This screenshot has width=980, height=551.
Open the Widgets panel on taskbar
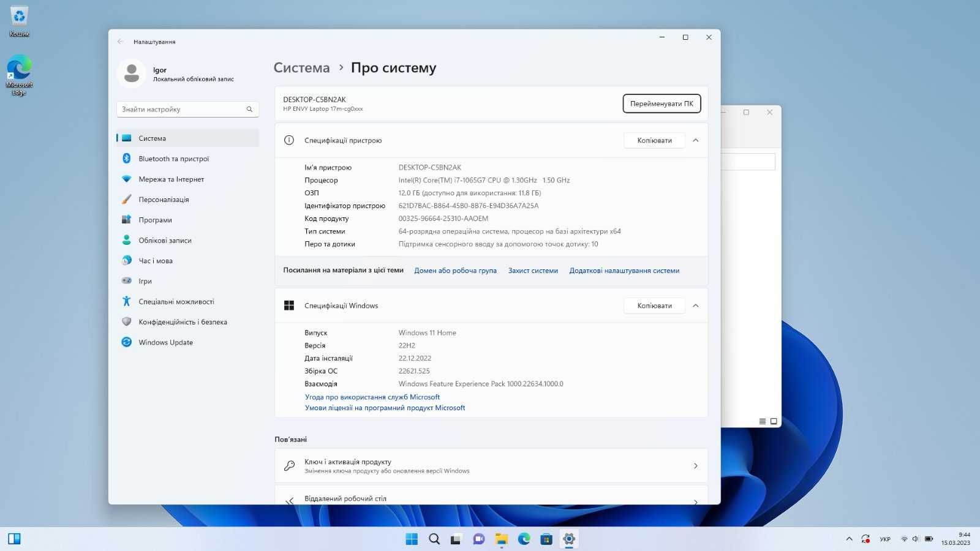coord(14,539)
